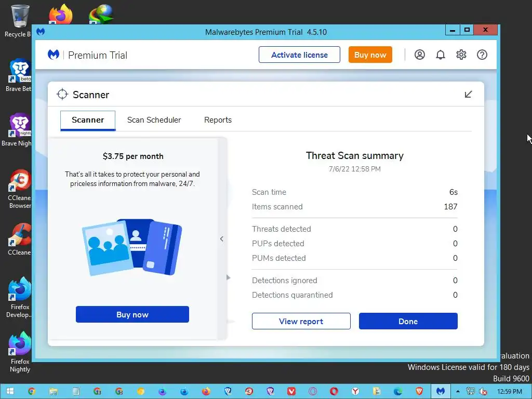The height and width of the screenshot is (399, 532).
Task: Click the 'PUMs detected' label
Action: pyautogui.click(x=278, y=258)
